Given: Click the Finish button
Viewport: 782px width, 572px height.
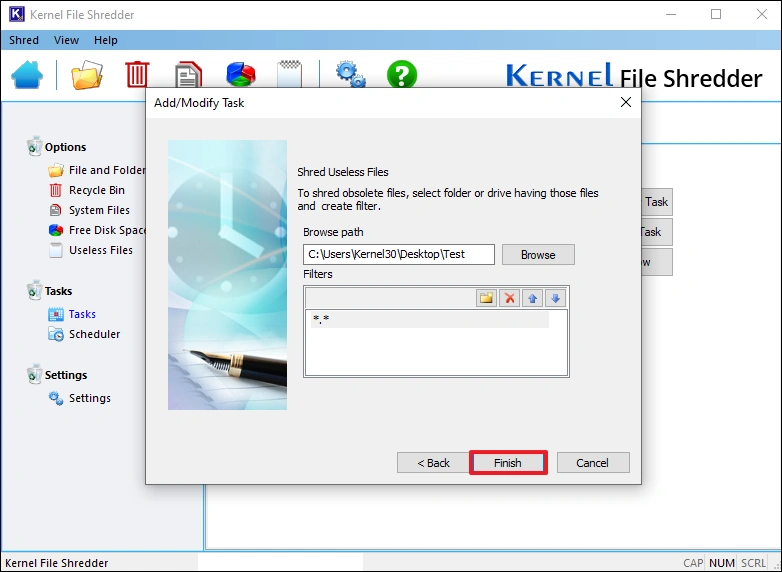Looking at the screenshot, I should pyautogui.click(x=507, y=463).
